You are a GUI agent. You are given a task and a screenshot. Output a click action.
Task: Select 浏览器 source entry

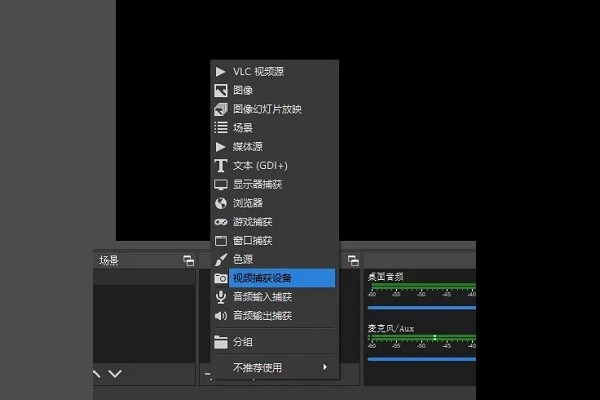[x=274, y=203]
